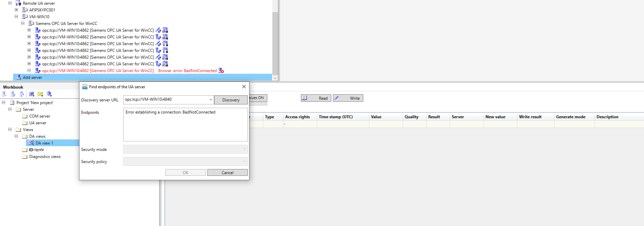The height and width of the screenshot is (226, 644).
Task: Open the Security mode dropdown
Action: 244,149
